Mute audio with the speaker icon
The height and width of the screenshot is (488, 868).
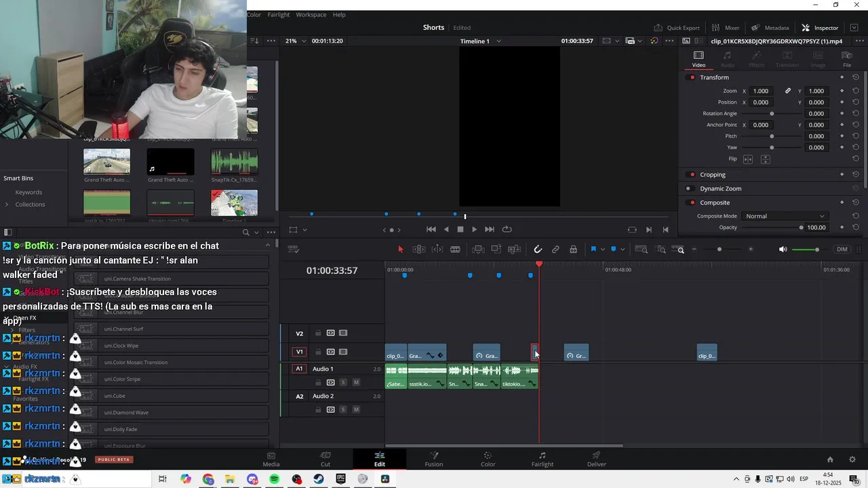point(783,249)
